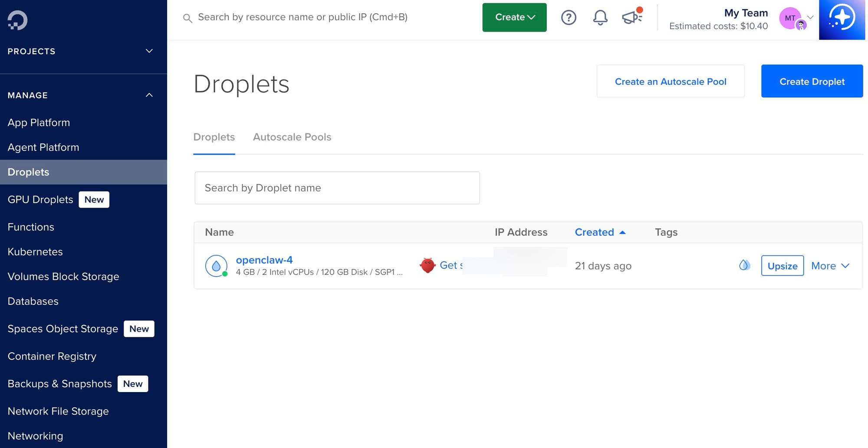Open the help question mark icon
Viewport: 868px width, 448px height.
click(569, 17)
